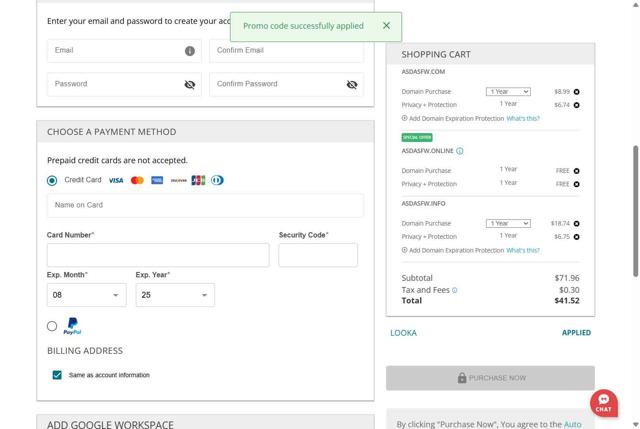Screen dimensions: 640x429
Task: Dismiss the promo code success notification
Action: 386,26
